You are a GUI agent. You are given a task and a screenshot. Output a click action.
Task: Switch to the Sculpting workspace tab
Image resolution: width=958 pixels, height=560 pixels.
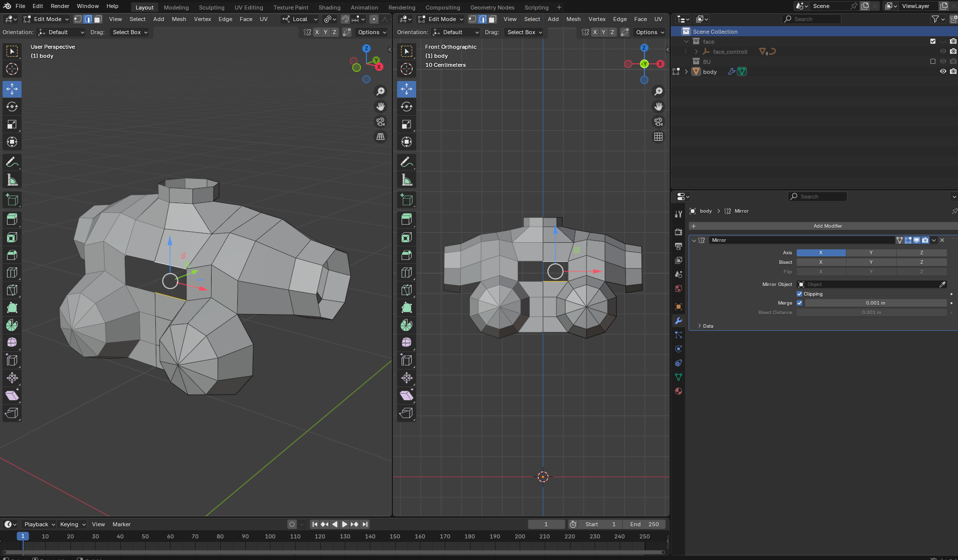[x=212, y=8]
